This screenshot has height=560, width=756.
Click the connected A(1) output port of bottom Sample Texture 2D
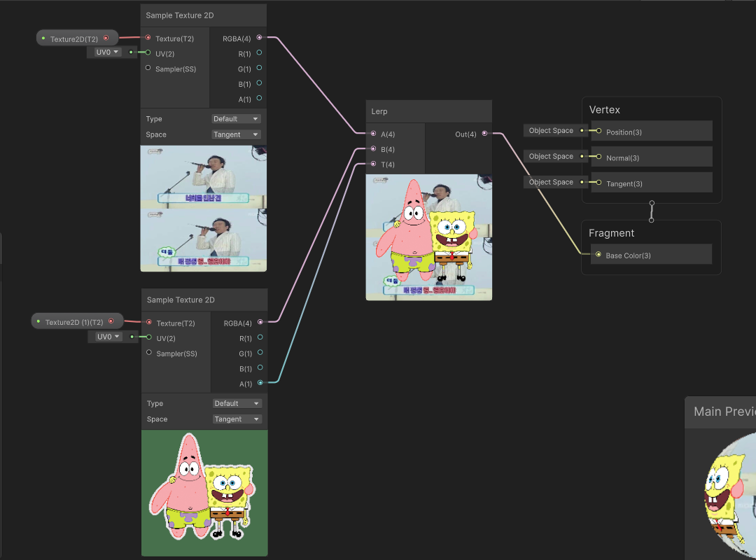[260, 382]
